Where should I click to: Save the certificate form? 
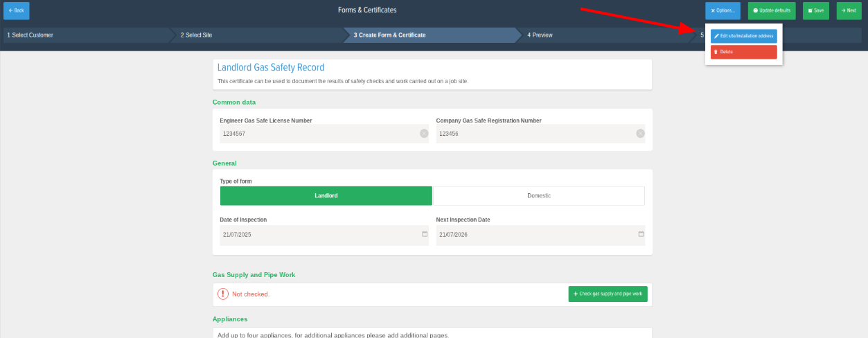point(815,10)
